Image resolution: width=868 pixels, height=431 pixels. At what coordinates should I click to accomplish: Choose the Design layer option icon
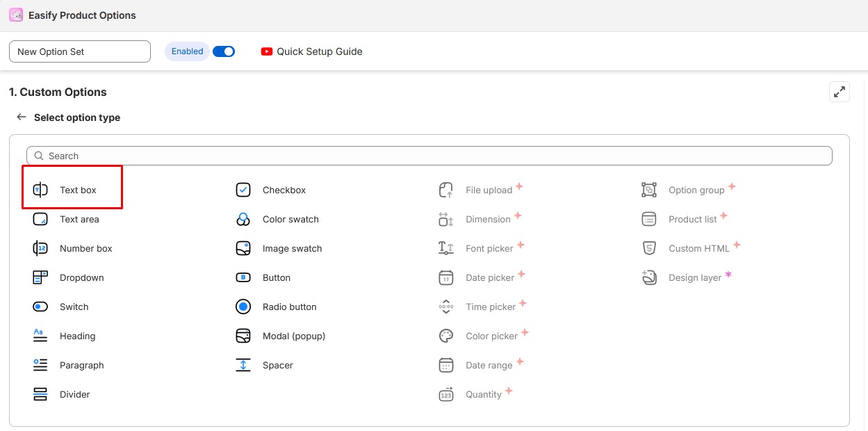pyautogui.click(x=648, y=277)
